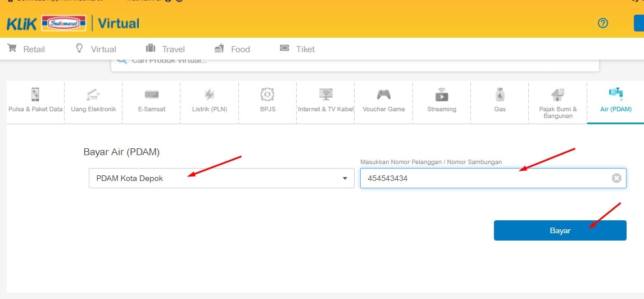Click the E-Samsat plate icon
This screenshot has height=299, width=644.
click(152, 95)
